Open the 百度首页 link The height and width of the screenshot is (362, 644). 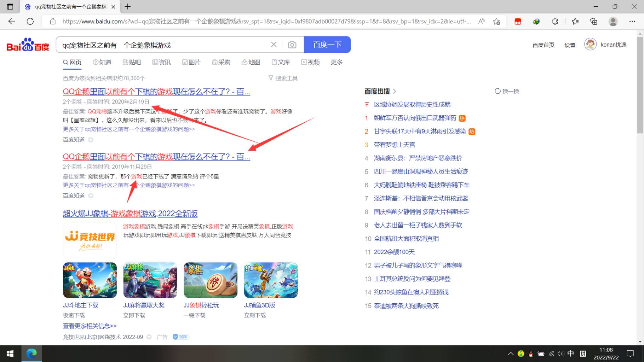pyautogui.click(x=544, y=45)
